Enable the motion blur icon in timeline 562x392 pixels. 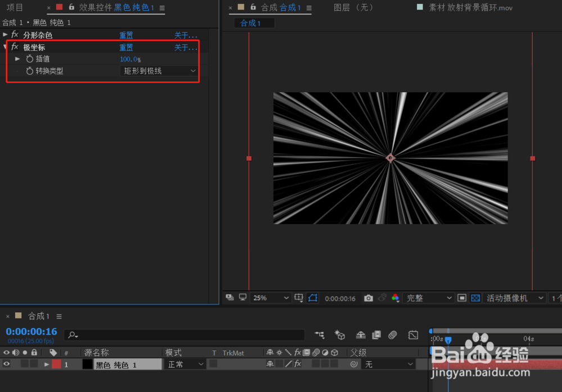(392, 335)
